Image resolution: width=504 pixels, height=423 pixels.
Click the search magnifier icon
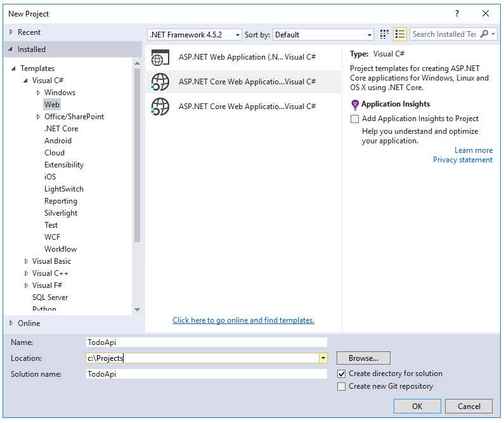[x=484, y=34]
